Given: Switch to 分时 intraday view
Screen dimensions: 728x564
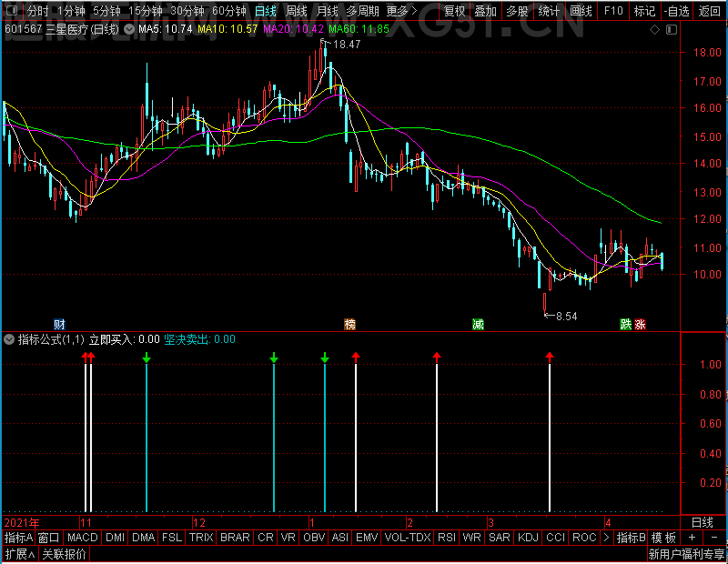Looking at the screenshot, I should tap(37, 10).
